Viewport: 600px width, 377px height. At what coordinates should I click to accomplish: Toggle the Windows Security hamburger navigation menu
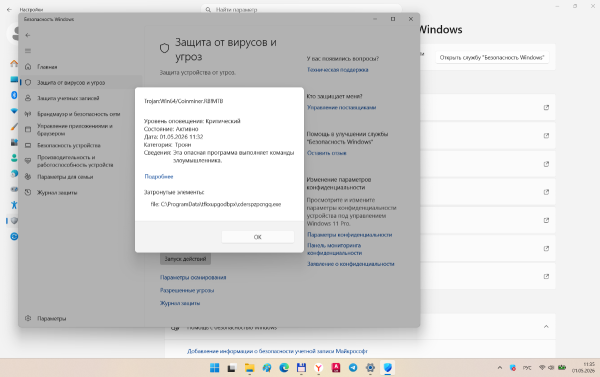click(x=28, y=51)
